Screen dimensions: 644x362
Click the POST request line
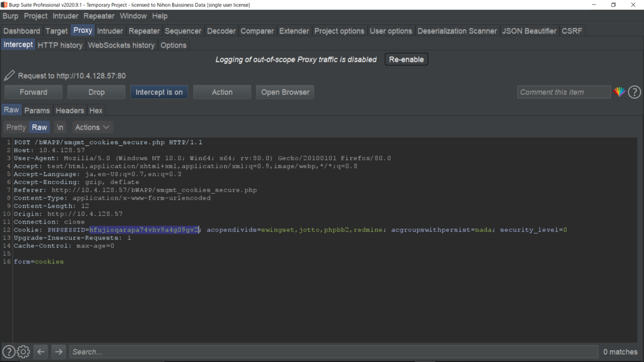click(108, 143)
